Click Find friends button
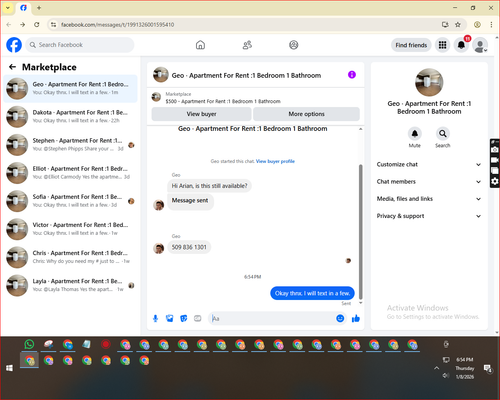 coord(411,45)
